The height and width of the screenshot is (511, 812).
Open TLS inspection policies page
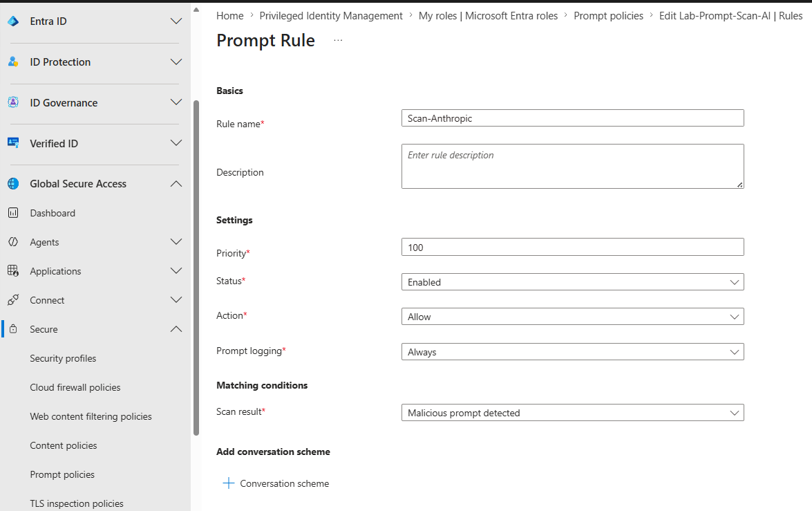point(77,503)
